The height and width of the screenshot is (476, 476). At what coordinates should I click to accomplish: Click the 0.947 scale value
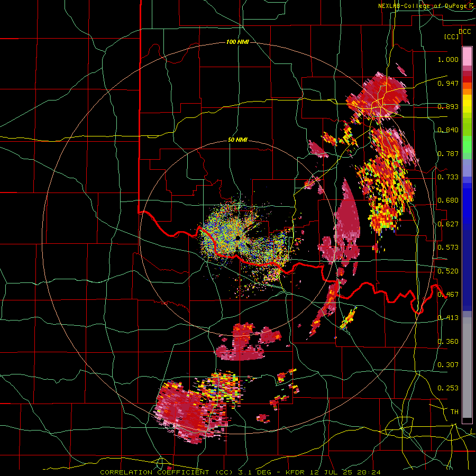448,83
